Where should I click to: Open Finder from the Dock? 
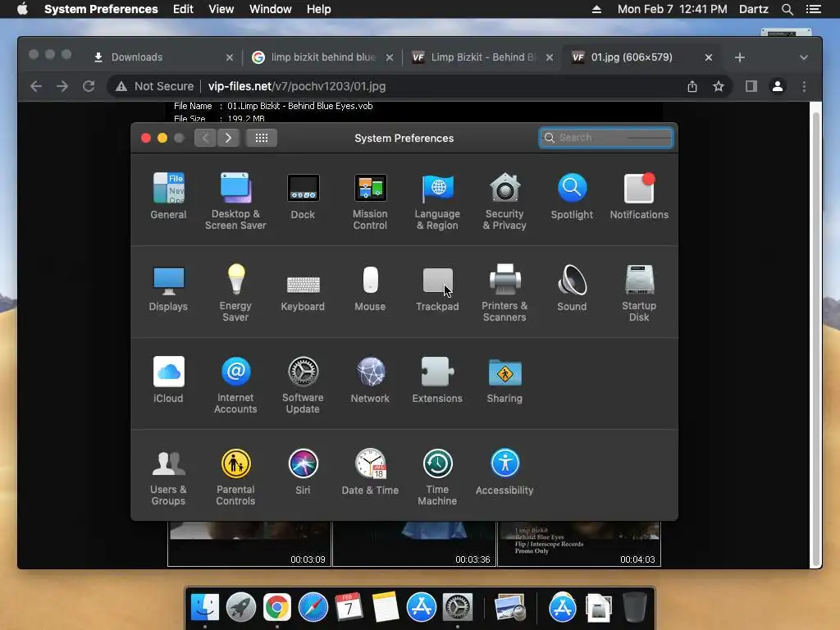click(x=204, y=608)
